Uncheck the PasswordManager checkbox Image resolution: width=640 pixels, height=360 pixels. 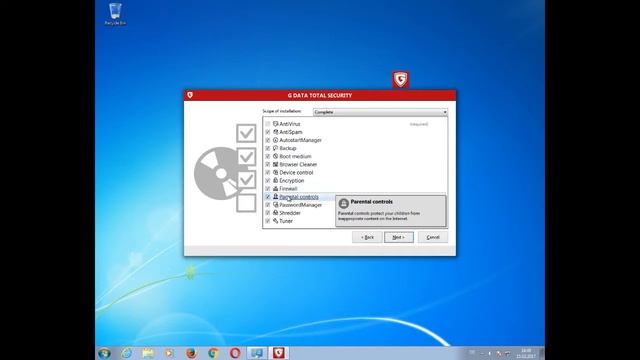[x=268, y=205]
